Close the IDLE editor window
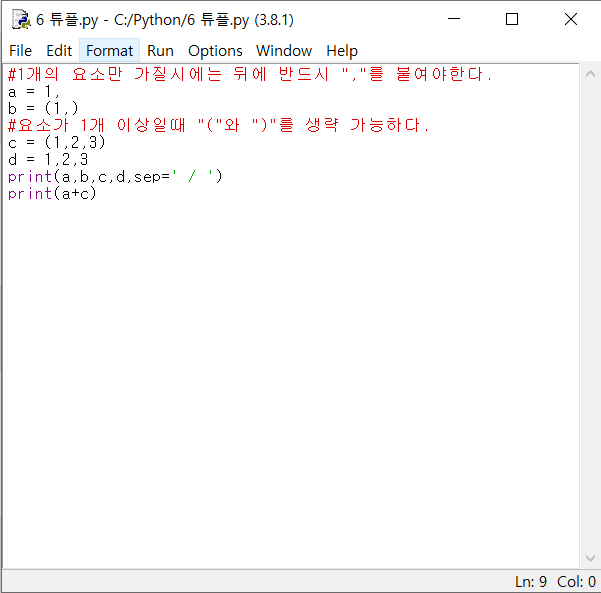The width and height of the screenshot is (601, 593). (571, 19)
